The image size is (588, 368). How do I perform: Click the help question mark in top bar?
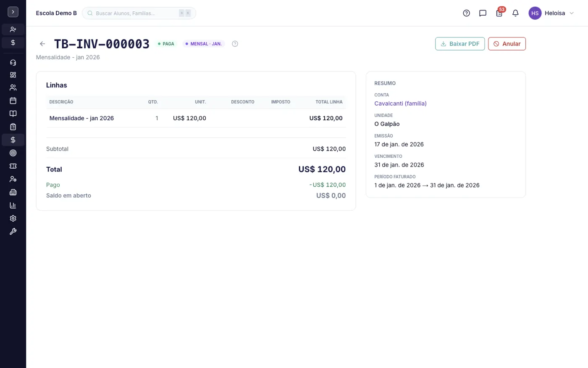[x=466, y=13]
